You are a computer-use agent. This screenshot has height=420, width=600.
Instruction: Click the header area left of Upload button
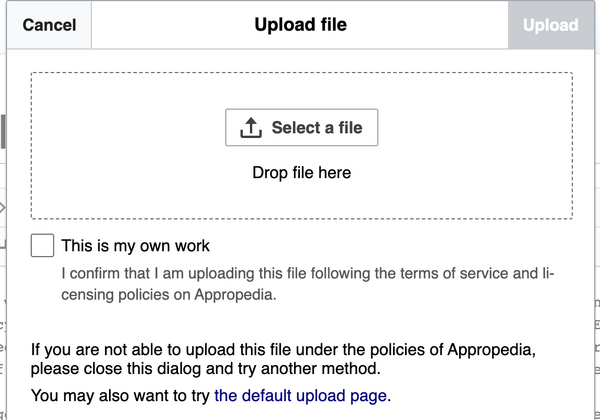tap(427, 25)
